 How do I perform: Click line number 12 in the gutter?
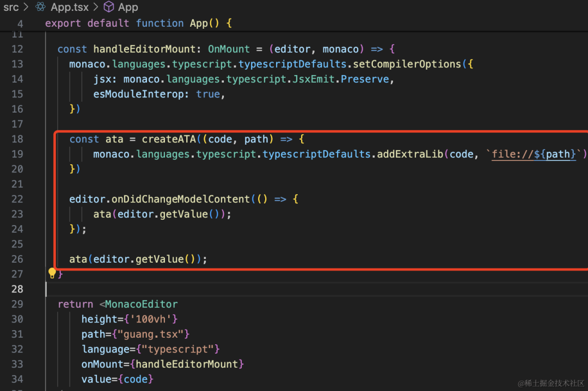click(17, 49)
